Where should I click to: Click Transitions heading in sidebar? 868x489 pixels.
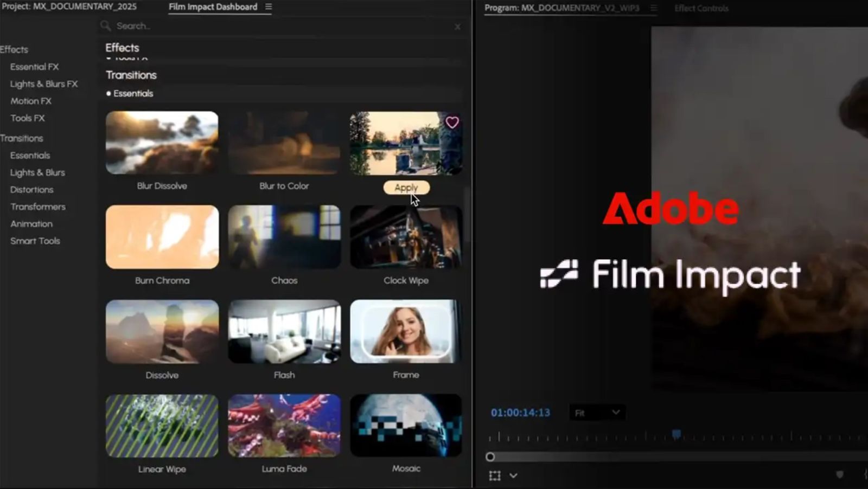[22, 138]
